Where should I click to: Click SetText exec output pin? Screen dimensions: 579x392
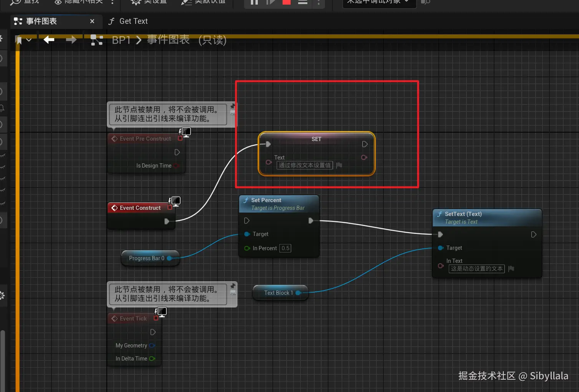pyautogui.click(x=534, y=234)
